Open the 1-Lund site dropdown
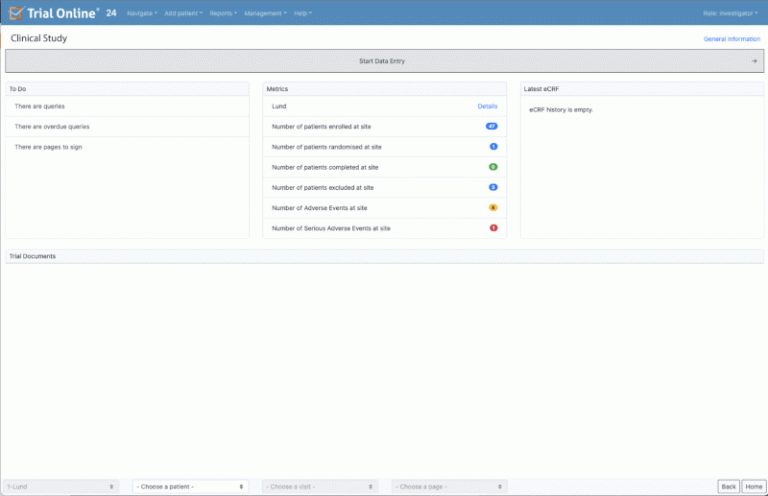The height and width of the screenshot is (496, 768). (x=62, y=486)
